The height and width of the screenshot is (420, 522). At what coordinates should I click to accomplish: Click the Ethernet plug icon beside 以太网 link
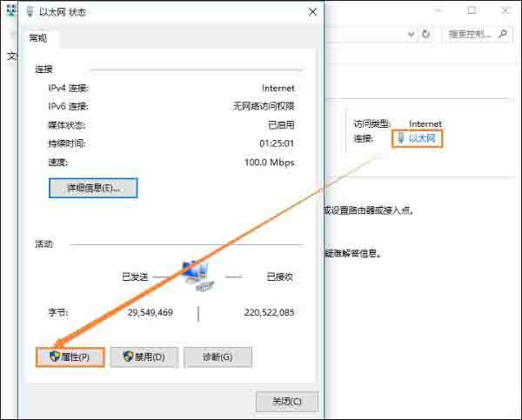tap(400, 139)
